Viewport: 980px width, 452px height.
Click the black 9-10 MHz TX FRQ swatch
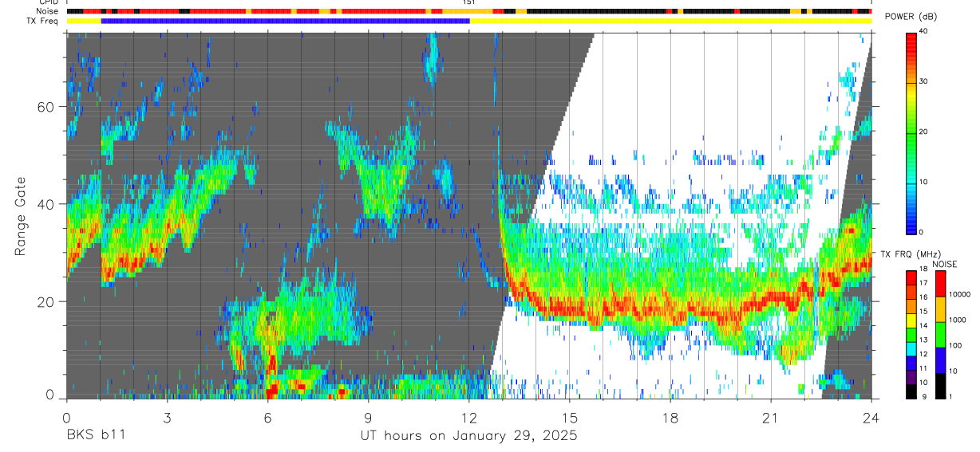(x=911, y=392)
